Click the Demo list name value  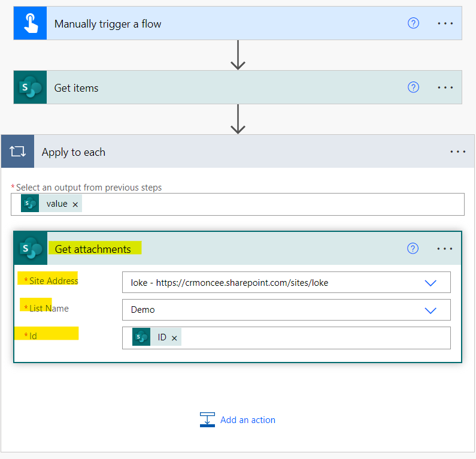pos(143,310)
